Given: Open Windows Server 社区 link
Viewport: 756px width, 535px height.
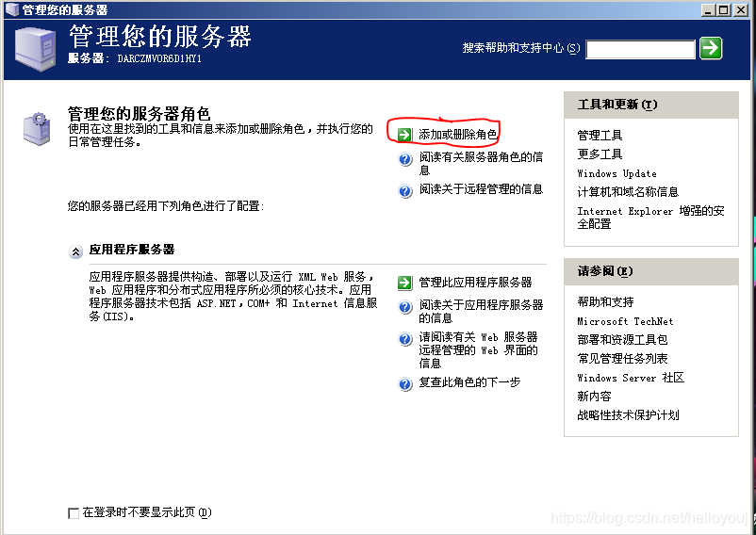Looking at the screenshot, I should coord(631,378).
